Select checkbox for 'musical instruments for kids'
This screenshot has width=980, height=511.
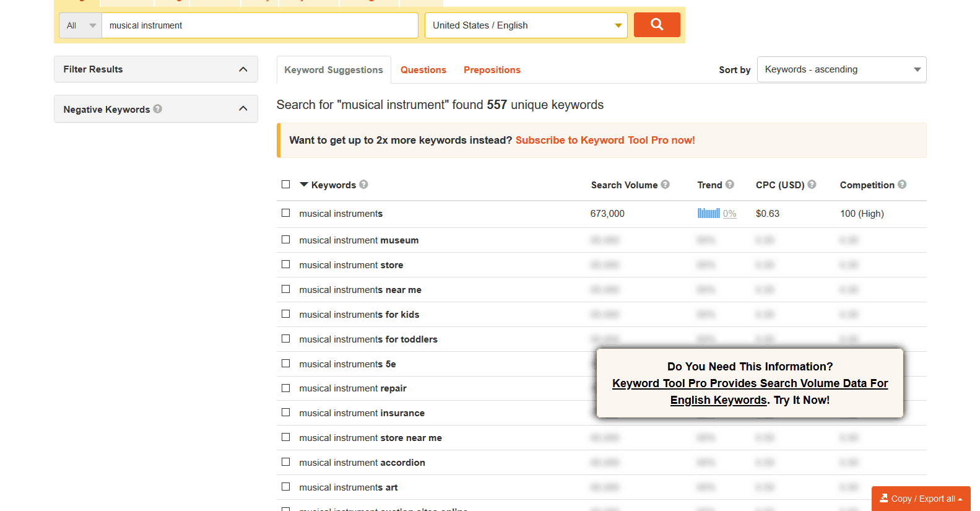tap(285, 314)
